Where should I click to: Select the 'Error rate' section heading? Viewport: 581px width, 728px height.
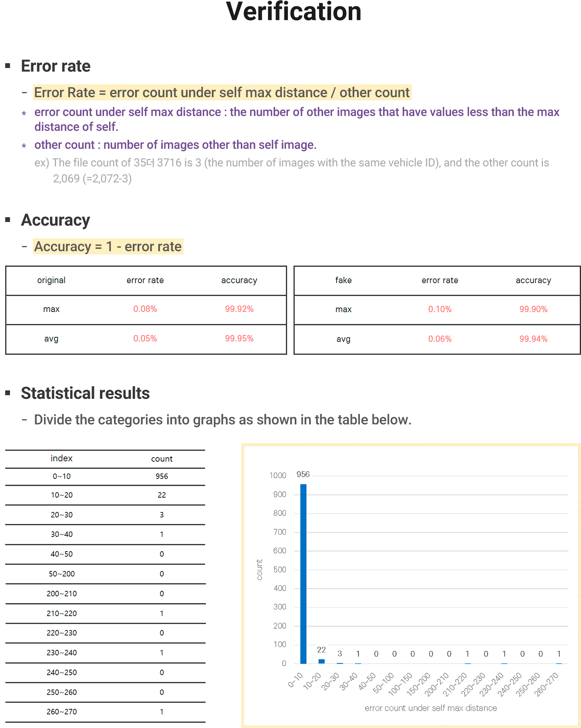56,66
